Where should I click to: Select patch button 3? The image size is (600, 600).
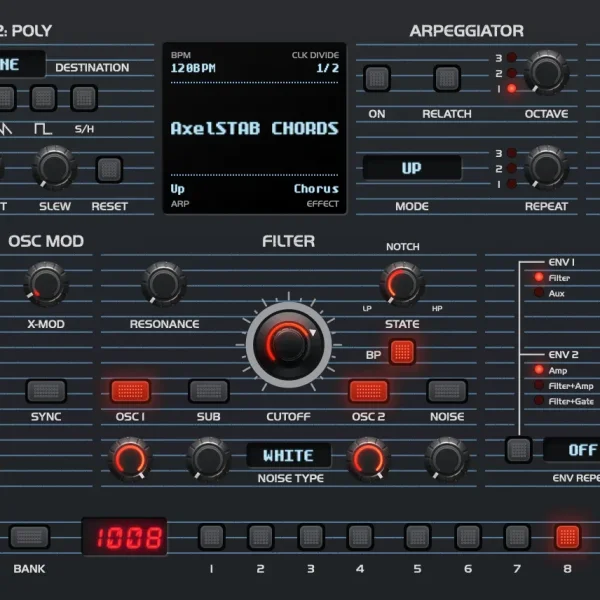point(311,537)
